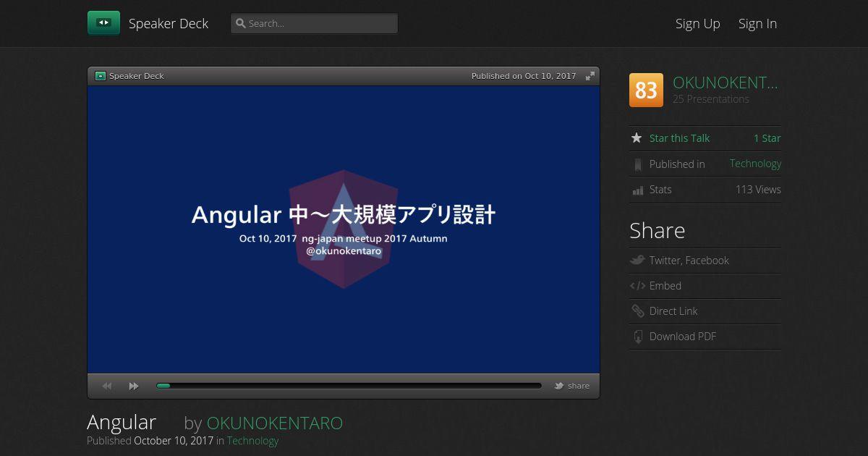The width and height of the screenshot is (868, 456).
Task: Click the Download PDF document icon
Action: 637,337
